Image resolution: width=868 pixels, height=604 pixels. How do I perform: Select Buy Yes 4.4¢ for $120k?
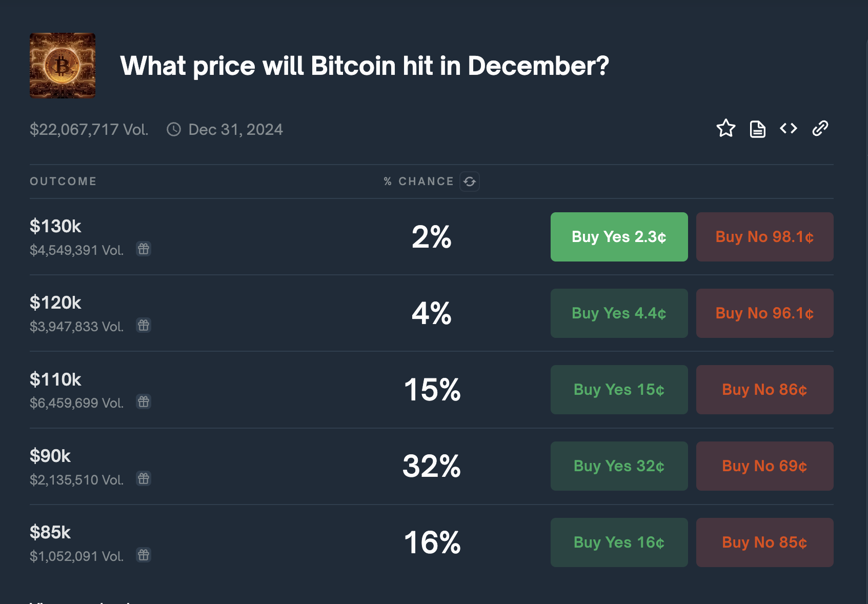coord(619,313)
